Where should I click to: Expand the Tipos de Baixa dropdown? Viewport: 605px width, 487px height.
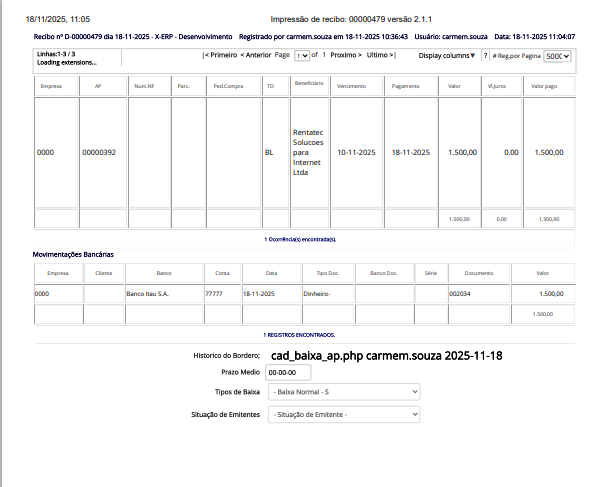tap(344, 392)
